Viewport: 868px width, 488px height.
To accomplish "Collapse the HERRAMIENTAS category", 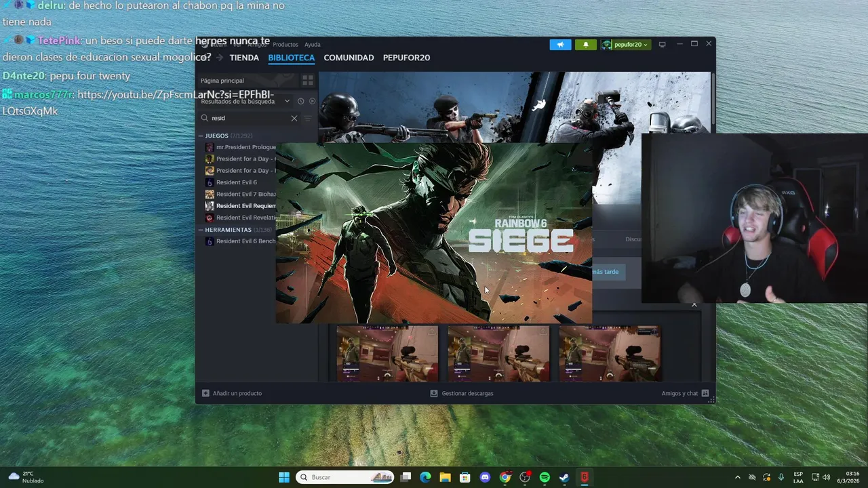I will coord(201,230).
